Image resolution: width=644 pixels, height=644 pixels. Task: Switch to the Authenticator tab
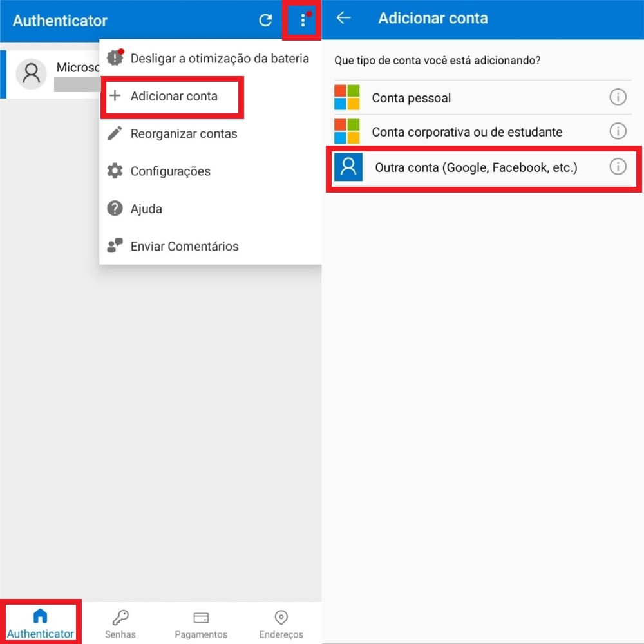coord(41,621)
